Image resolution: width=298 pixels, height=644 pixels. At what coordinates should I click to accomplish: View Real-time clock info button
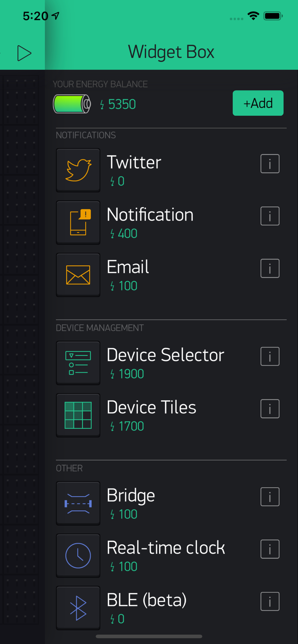(x=270, y=549)
